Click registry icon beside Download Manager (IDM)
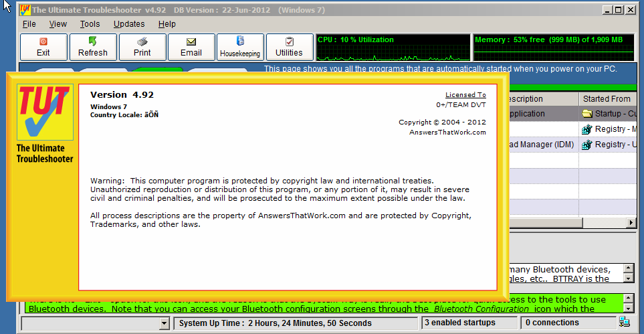 point(587,145)
